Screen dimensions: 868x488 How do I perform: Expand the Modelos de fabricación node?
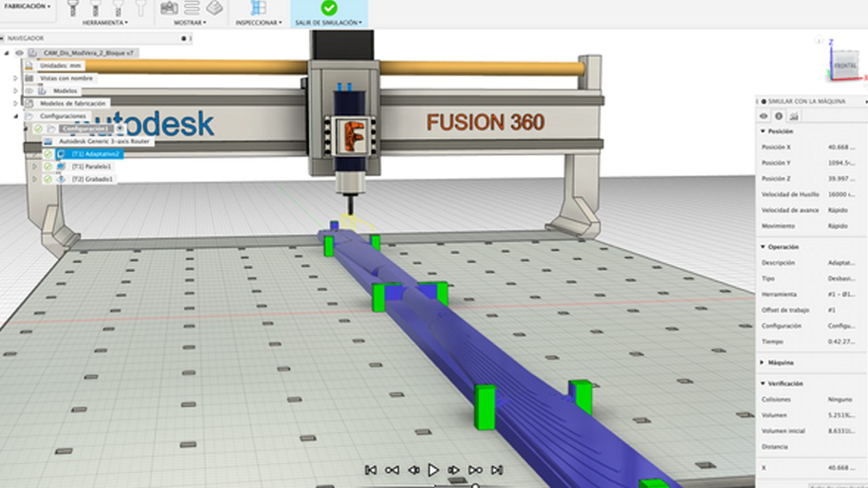[16, 103]
